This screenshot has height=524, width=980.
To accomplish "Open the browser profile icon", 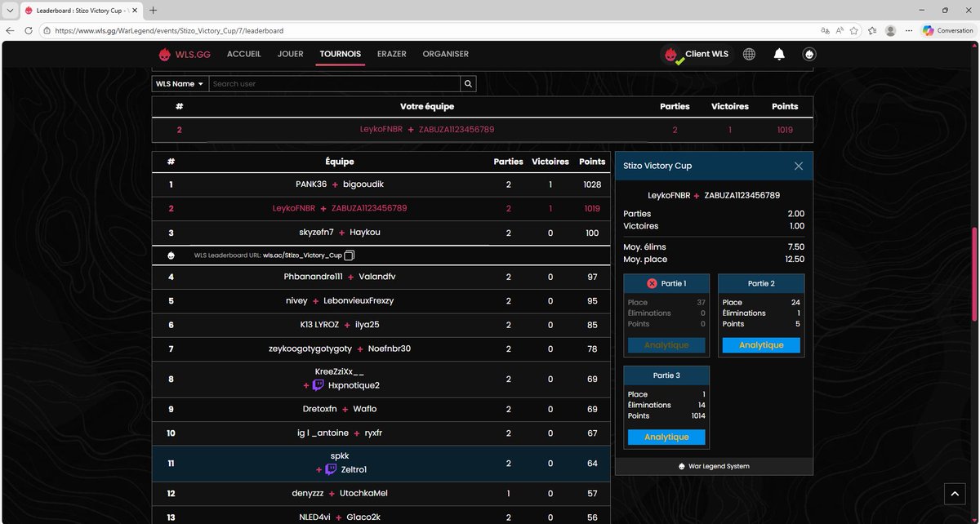I will coord(890,30).
